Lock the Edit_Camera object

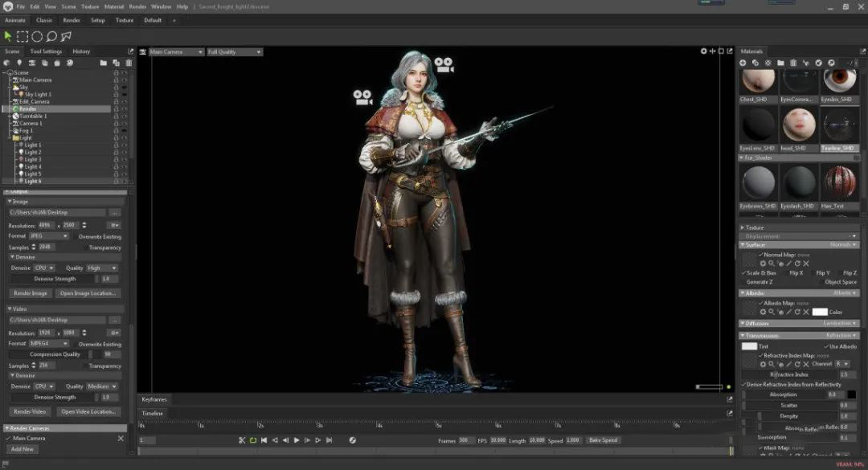[x=116, y=102]
